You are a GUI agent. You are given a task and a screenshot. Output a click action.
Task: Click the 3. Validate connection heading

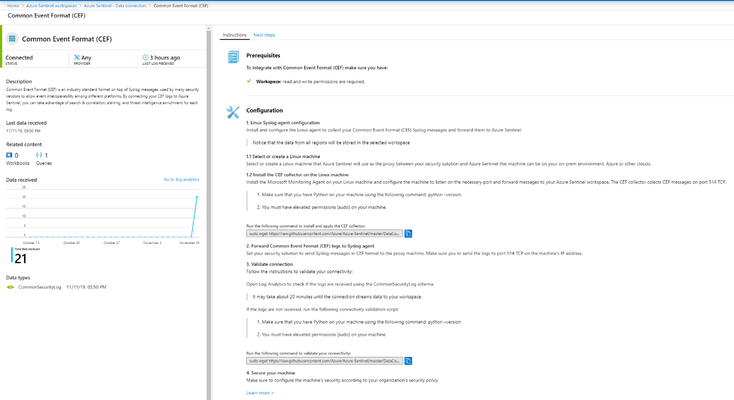[270, 264]
